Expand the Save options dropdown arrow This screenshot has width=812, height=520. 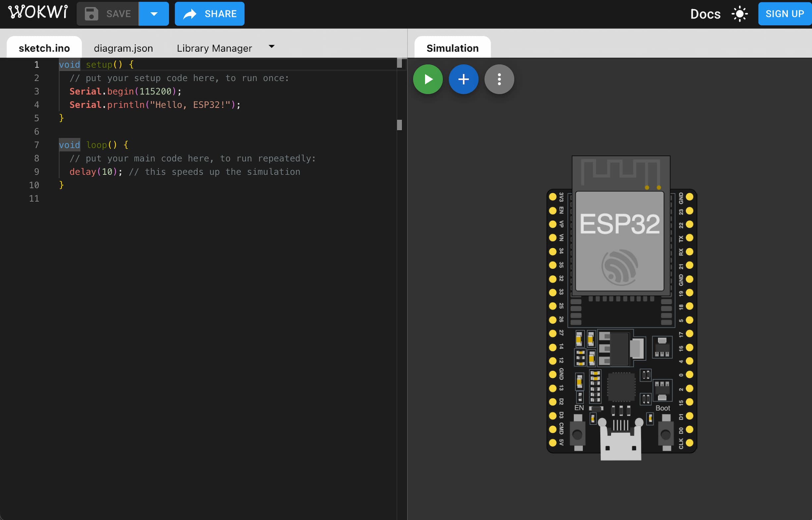pyautogui.click(x=154, y=14)
